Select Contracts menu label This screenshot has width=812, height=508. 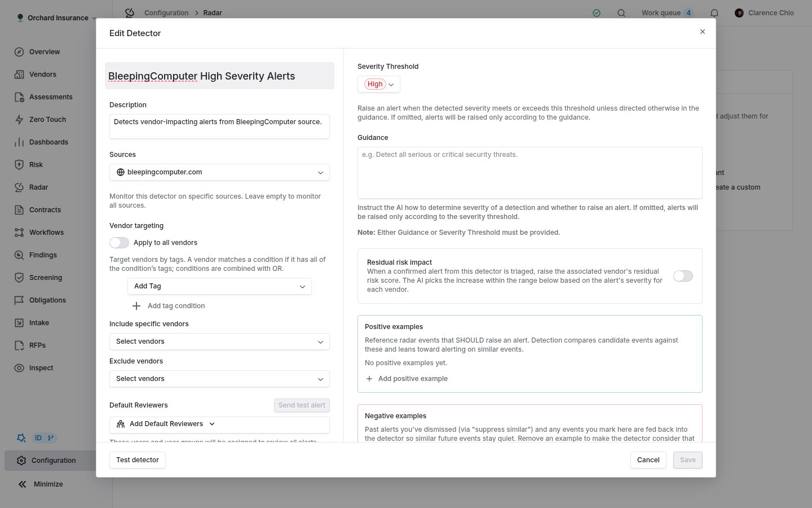[x=45, y=210]
